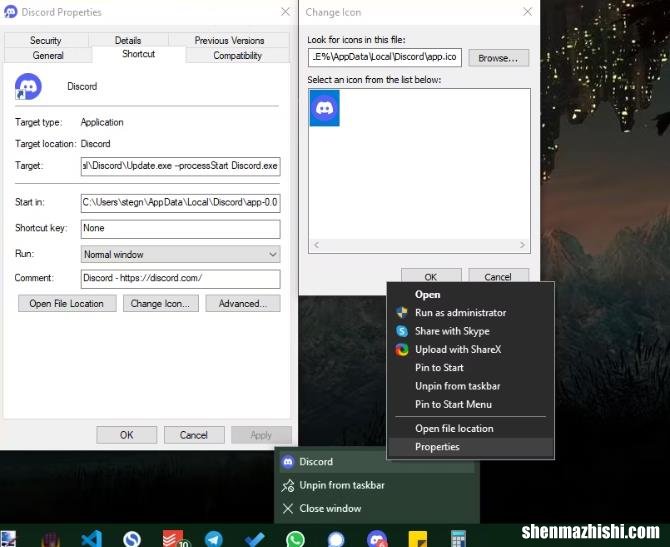The image size is (670, 547).
Task: Open Calculator from the taskbar
Action: coord(458,539)
